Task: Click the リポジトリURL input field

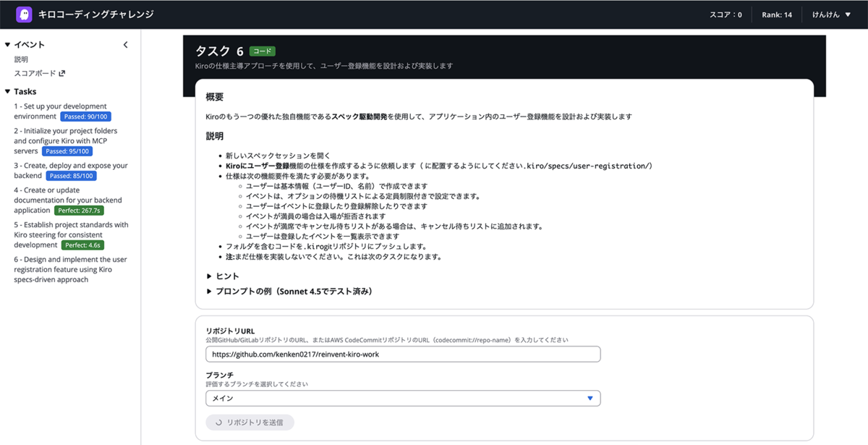Action: (403, 355)
